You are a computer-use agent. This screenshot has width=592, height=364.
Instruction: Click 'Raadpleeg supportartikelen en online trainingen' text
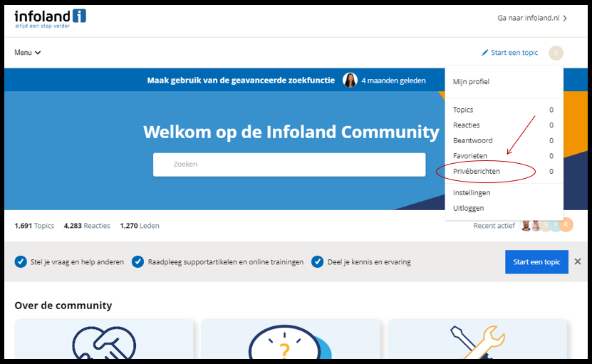click(226, 261)
